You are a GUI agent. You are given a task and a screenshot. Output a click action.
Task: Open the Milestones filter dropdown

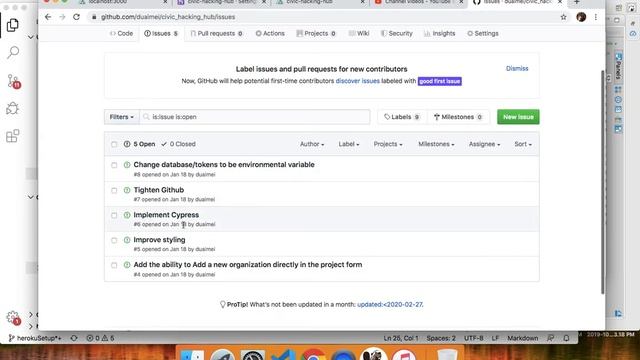tap(436, 144)
